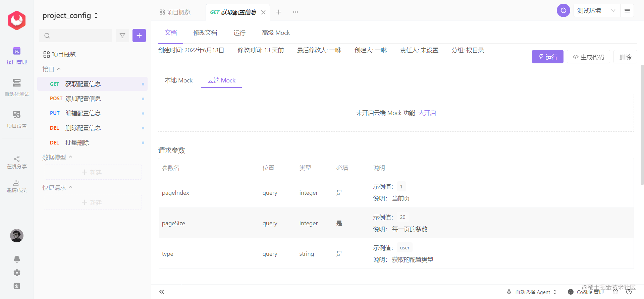Image resolution: width=644 pixels, height=299 pixels.
Task: Close the 获取配置信息 tab
Action: pyautogui.click(x=263, y=12)
